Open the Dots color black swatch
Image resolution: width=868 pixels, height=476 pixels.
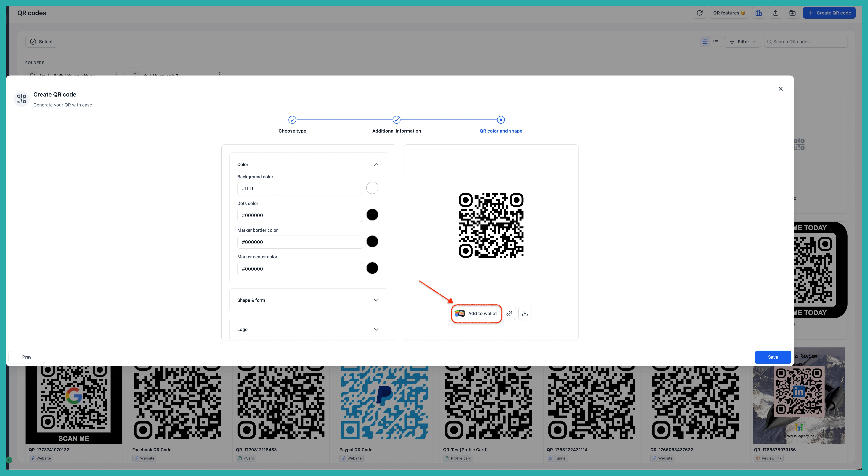[372, 215]
